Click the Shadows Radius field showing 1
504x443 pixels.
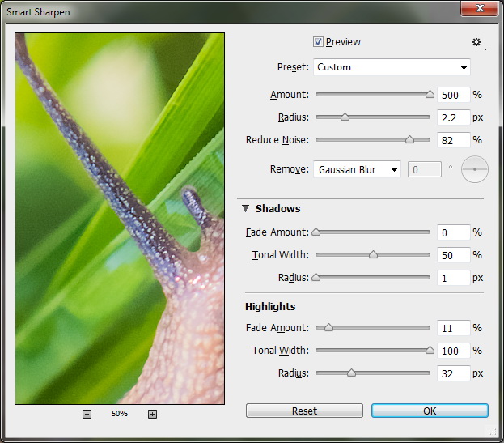[454, 278]
